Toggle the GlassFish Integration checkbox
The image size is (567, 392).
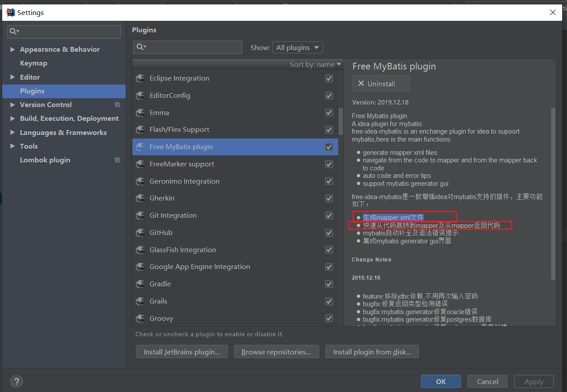(x=329, y=250)
